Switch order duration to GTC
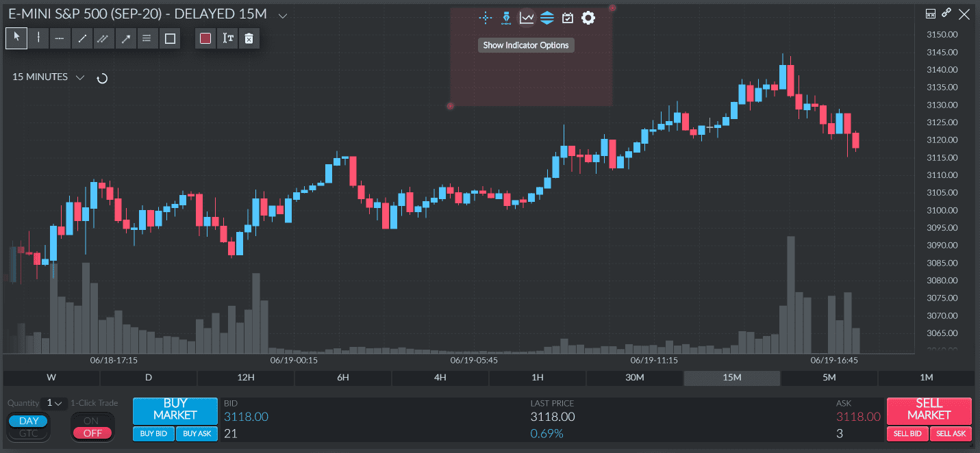 [28, 432]
